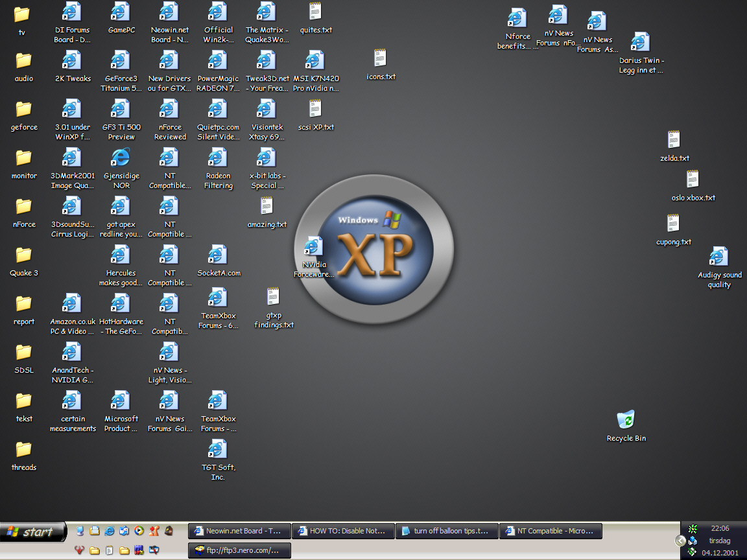Select the Official Win2k shortcut
This screenshot has width=747, height=560.
[218, 23]
